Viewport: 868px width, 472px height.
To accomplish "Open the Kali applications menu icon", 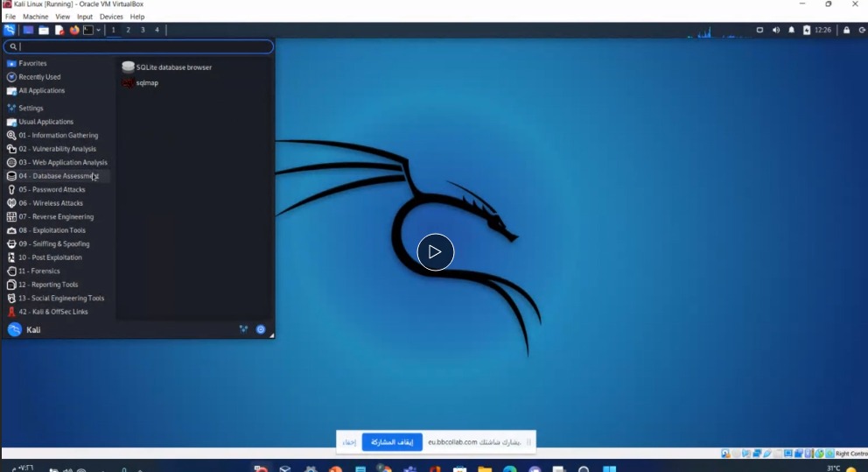I will [x=10, y=30].
